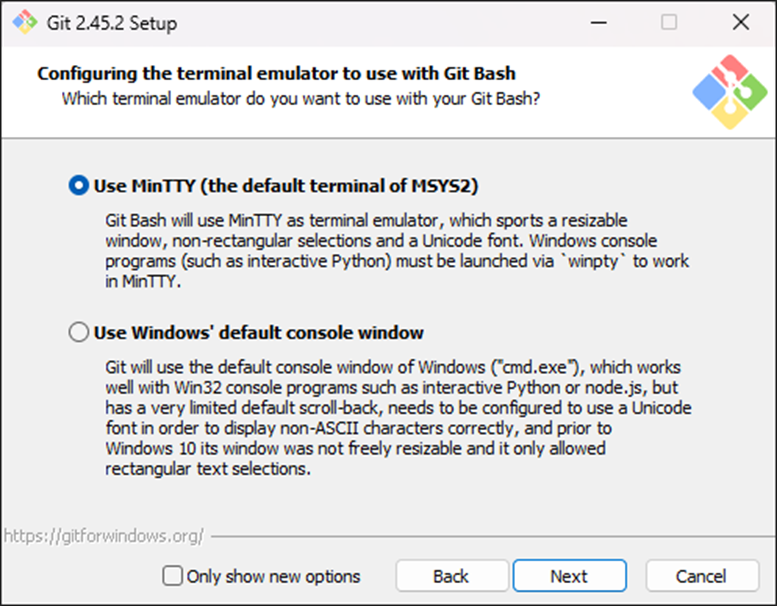Image resolution: width=777 pixels, height=606 pixels.
Task: Minimize the Git Setup window
Action: (x=599, y=22)
